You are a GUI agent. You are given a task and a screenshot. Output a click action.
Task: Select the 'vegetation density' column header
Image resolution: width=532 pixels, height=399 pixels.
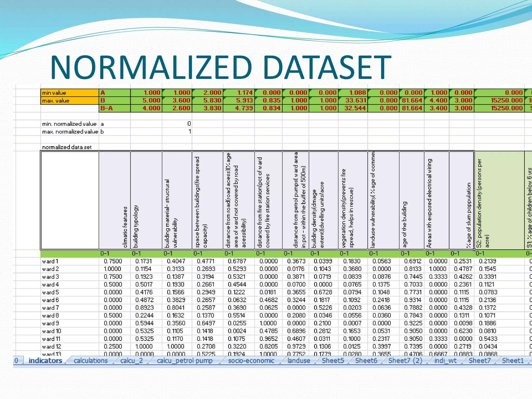pos(353,200)
